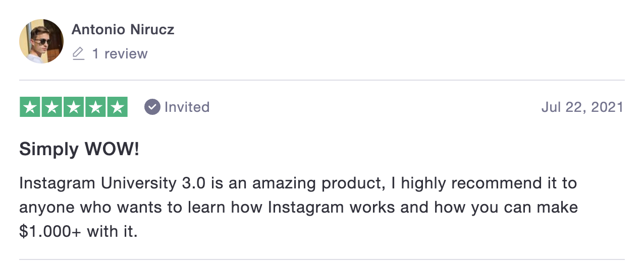Viewport: 644px width, 264px height.
Task: Open Antonio Nirucz's profile picture
Action: click(41, 41)
